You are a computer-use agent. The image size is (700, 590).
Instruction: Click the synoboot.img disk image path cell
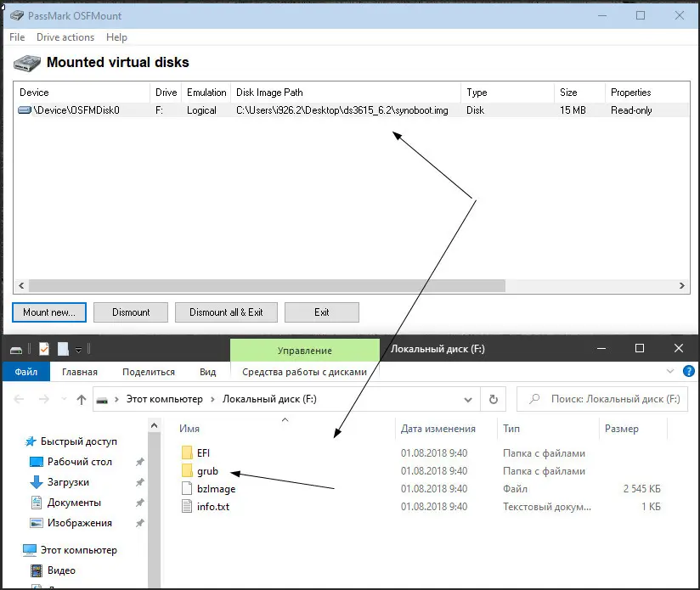pos(342,110)
